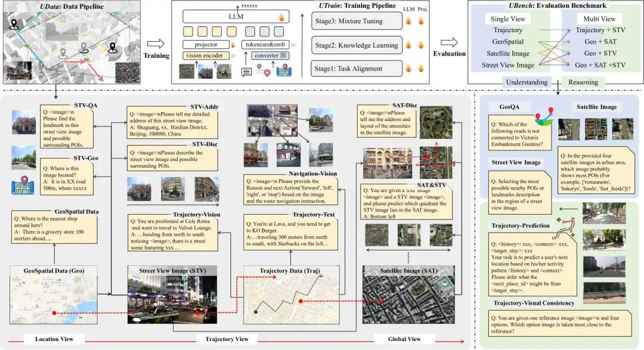Viewport: 644px width, 350px height.
Task: Toggle the Proj. flame indicator for Stage3
Action: (420, 21)
